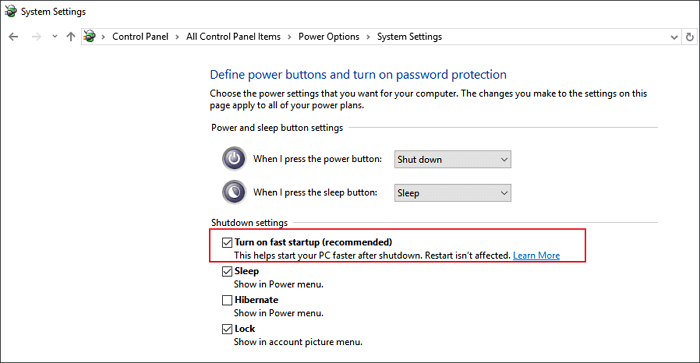Viewport: 700px width, 363px height.
Task: Navigate to Control Panel breadcrumb
Action: [140, 37]
